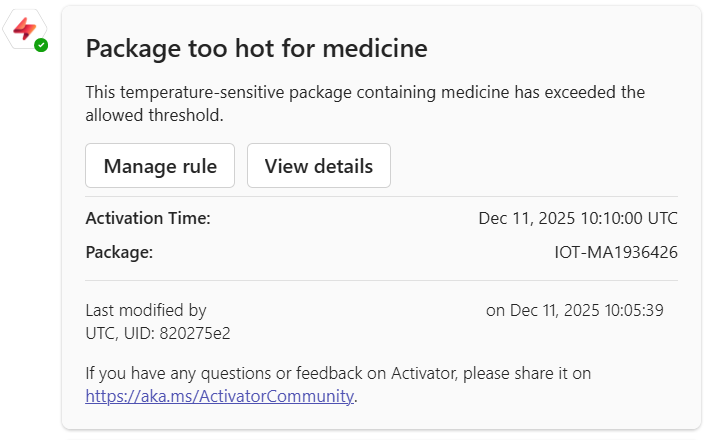Screen dimensions: 718x440
Task: Click the Activation Time label
Action: pos(148,218)
